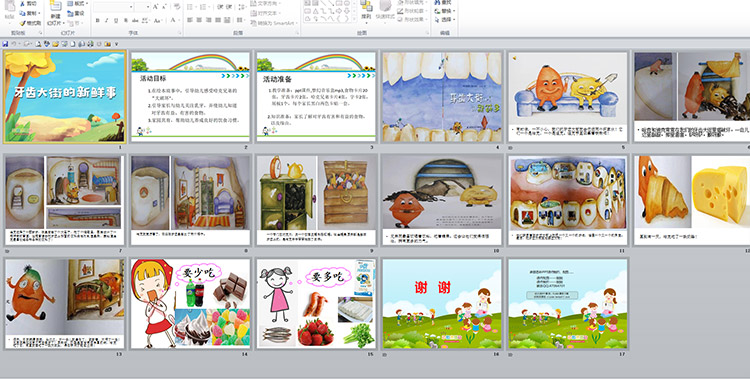This screenshot has height=379, width=750.
Task: Click Save icon in Quick Access Toolbar
Action: tap(5, 44)
